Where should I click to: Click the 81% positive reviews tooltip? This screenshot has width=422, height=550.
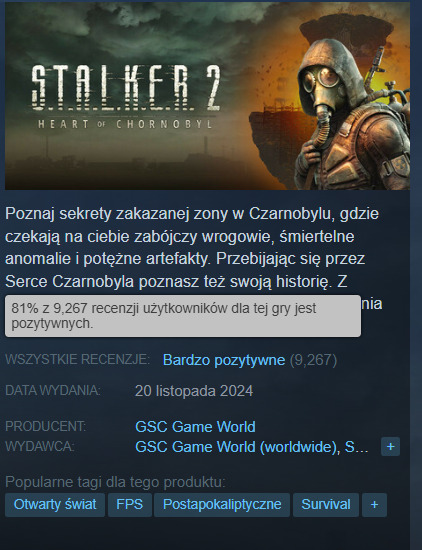pyautogui.click(x=183, y=316)
